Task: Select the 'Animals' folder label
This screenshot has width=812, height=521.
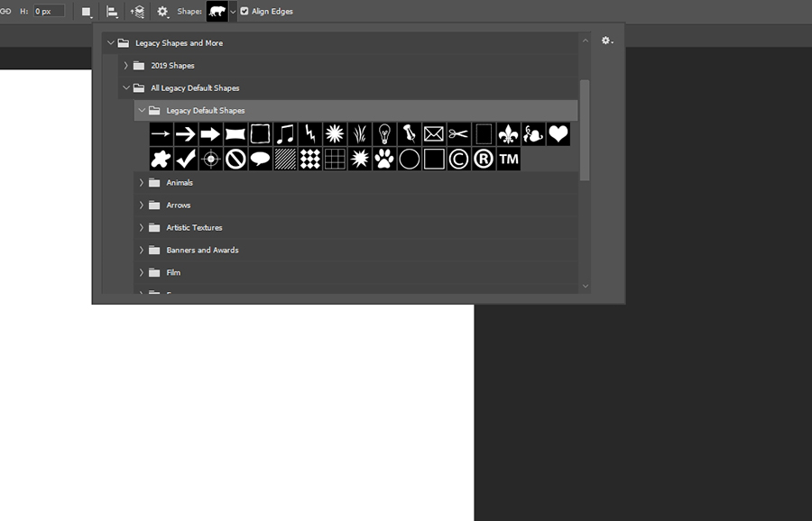Action: pyautogui.click(x=180, y=183)
